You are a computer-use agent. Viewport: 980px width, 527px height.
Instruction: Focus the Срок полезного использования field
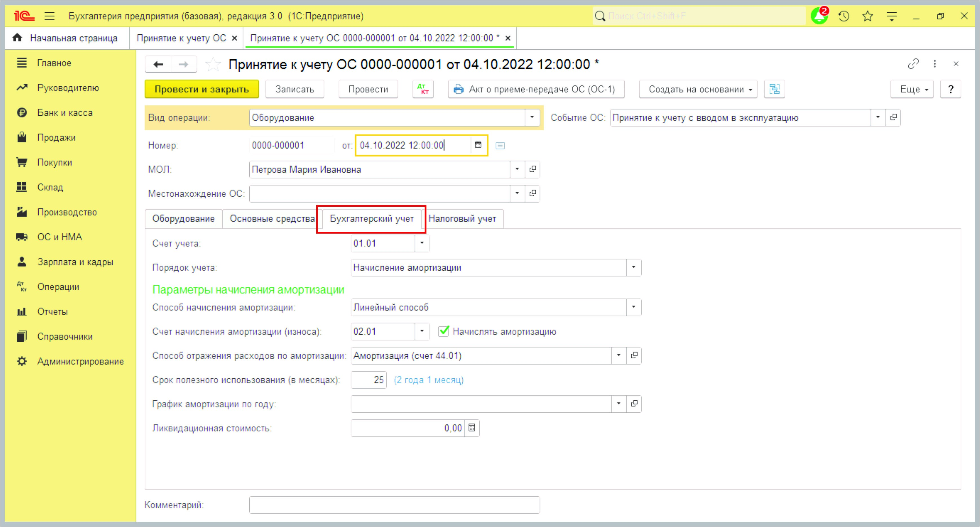tap(368, 380)
